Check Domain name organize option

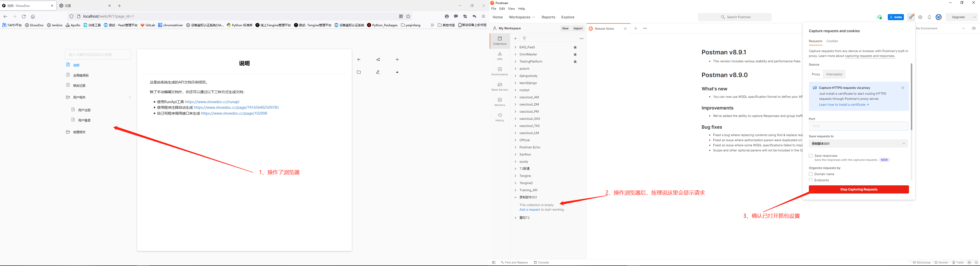tap(811, 174)
